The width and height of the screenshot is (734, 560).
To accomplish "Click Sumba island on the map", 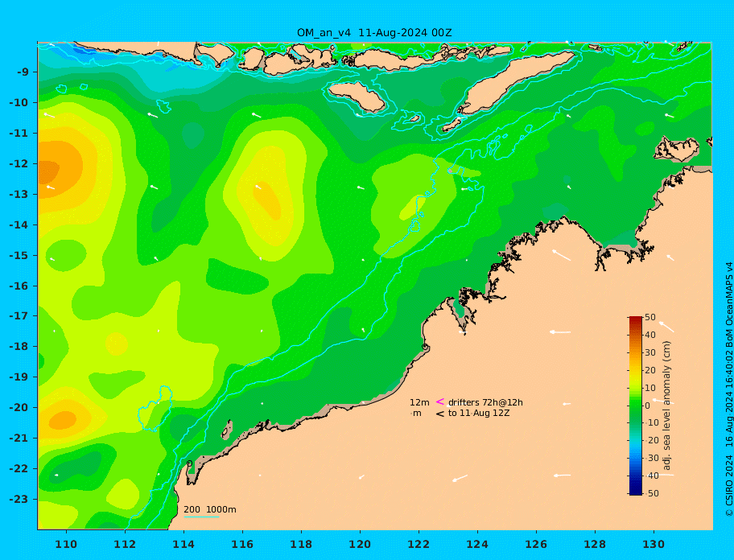I will point(357,97).
